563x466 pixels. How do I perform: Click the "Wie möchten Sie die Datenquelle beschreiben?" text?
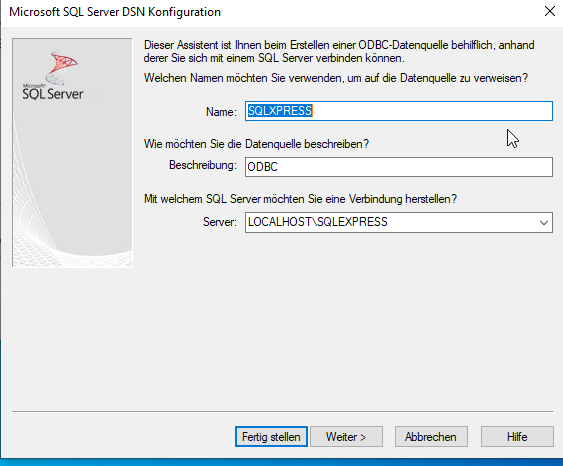point(256,144)
